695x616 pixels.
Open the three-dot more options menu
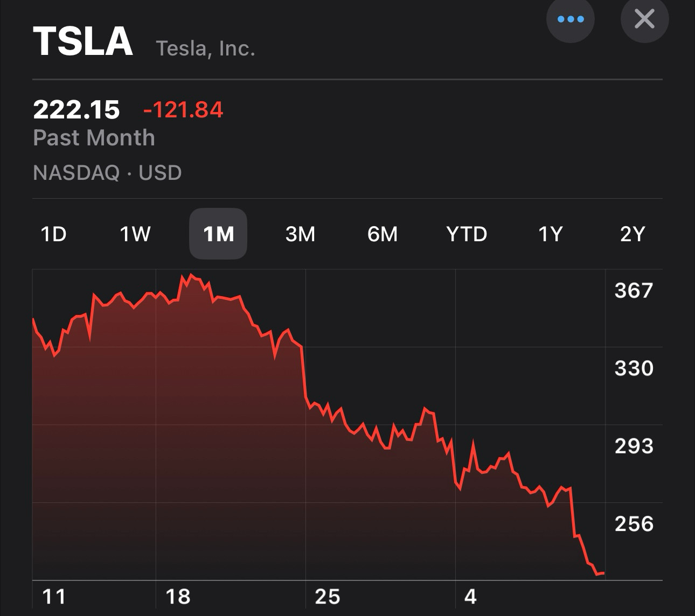(x=570, y=19)
